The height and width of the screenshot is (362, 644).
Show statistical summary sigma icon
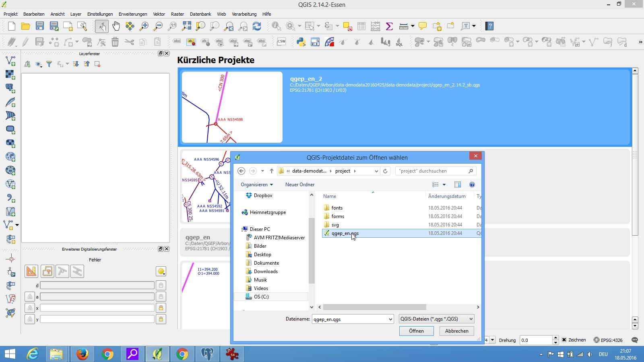389,26
